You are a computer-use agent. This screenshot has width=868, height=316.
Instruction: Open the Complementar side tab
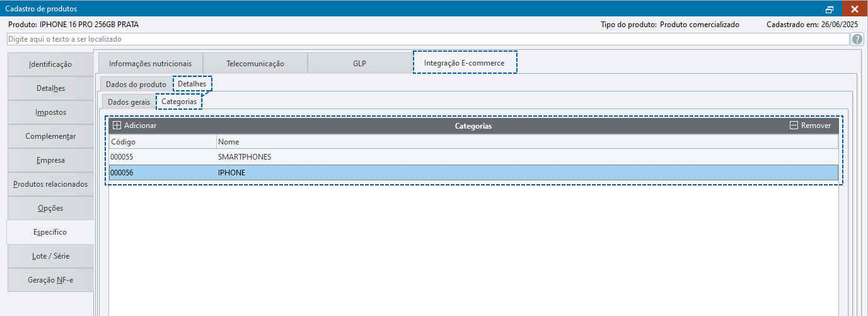[x=50, y=136]
